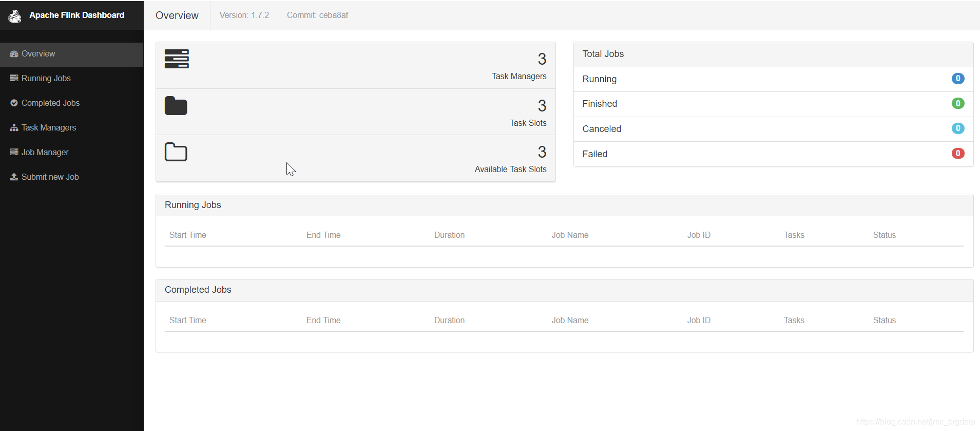Click Tasks column in Completed Jobs table
This screenshot has height=431, width=980.
pos(794,321)
